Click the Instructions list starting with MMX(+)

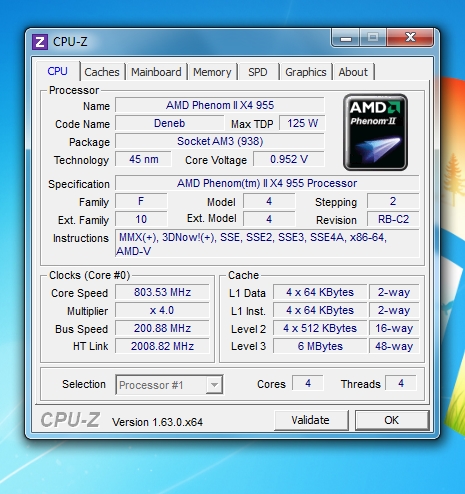tap(267, 244)
